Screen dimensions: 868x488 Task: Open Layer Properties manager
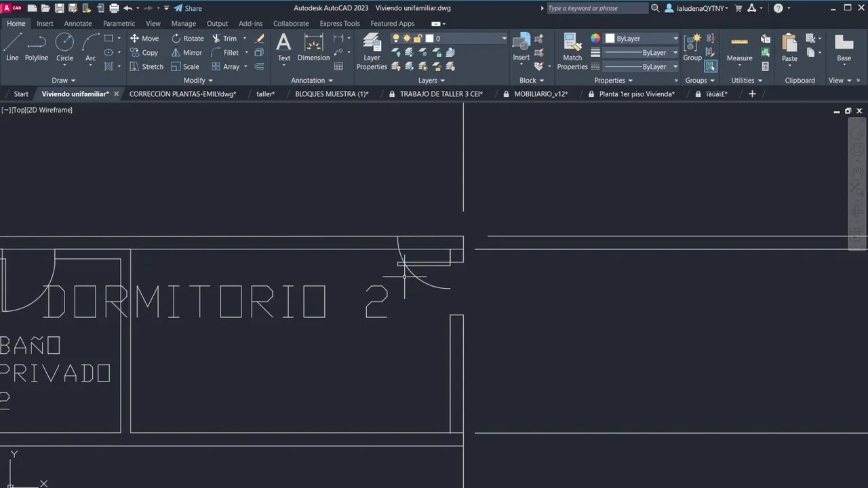(372, 52)
